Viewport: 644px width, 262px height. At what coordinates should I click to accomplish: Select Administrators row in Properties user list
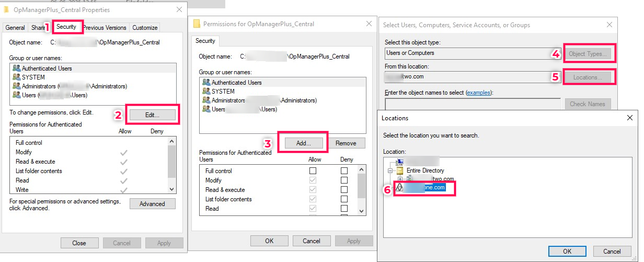point(94,86)
